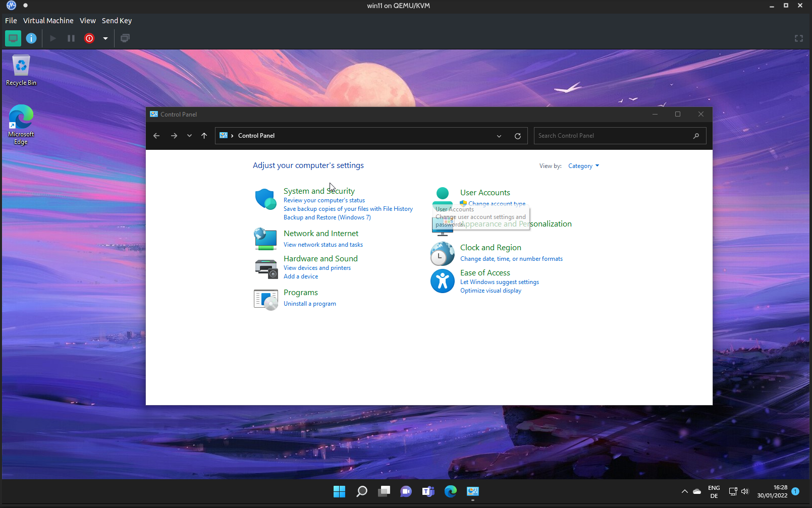The image size is (812, 508).
Task: Click Optimize visual display
Action: pos(491,291)
